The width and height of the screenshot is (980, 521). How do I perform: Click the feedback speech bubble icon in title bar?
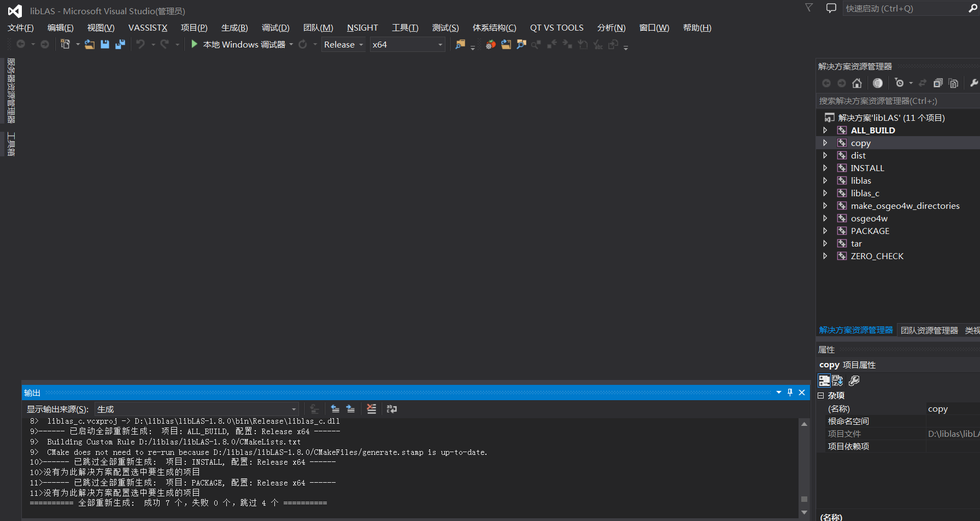click(831, 8)
